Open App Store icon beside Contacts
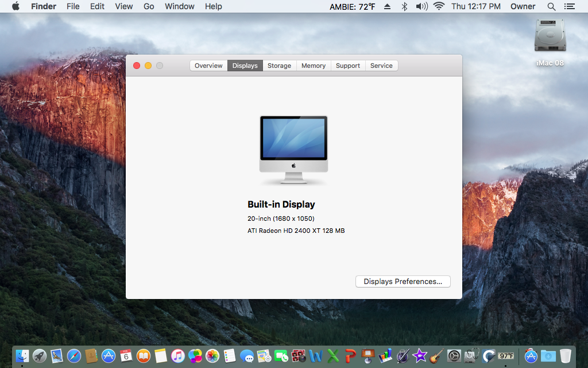Image resolution: width=588 pixels, height=368 pixels. (109, 355)
